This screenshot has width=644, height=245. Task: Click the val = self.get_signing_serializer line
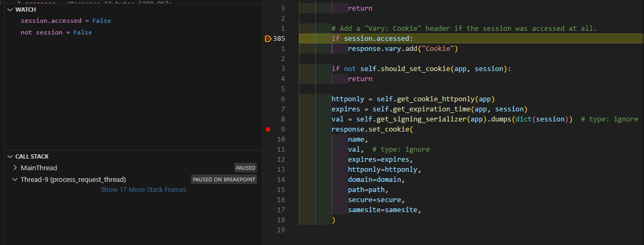click(484, 119)
